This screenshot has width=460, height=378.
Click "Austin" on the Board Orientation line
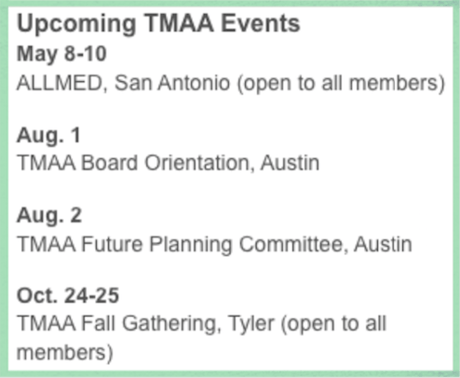click(x=290, y=163)
